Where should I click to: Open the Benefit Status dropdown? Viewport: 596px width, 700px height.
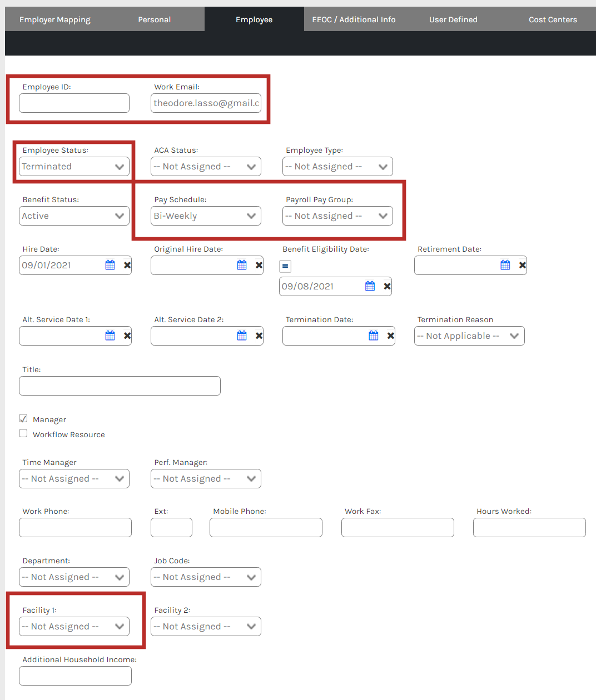click(x=74, y=216)
